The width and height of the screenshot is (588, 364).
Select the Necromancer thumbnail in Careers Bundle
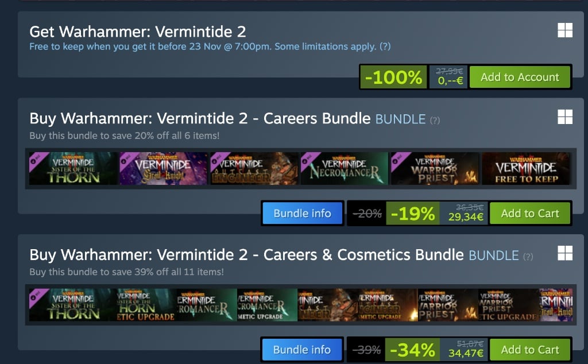point(345,169)
